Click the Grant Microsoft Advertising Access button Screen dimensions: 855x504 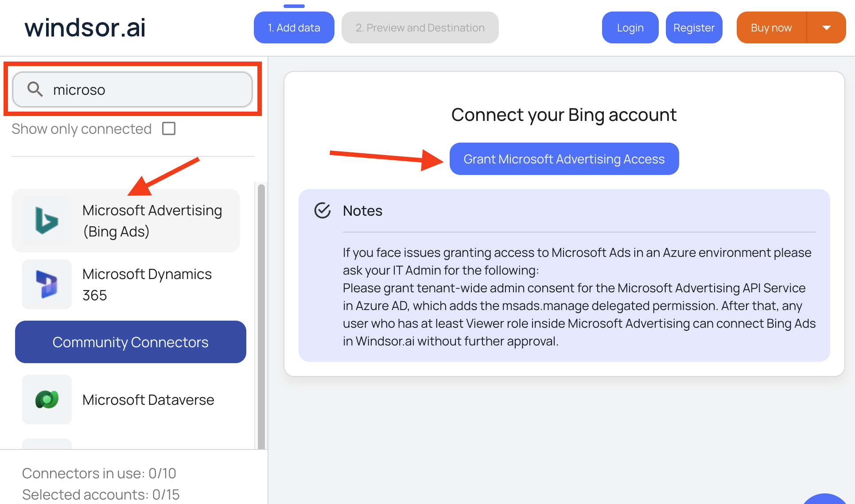coord(564,159)
